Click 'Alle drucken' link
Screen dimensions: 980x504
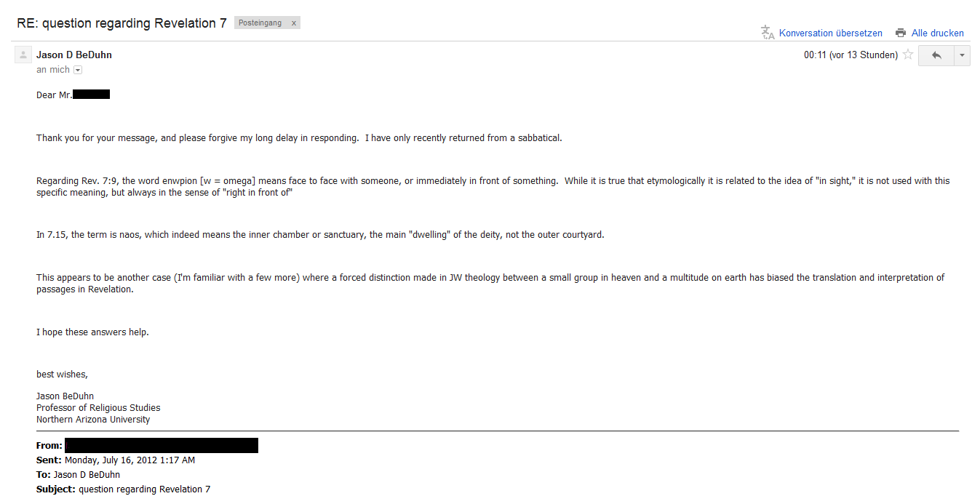938,33
